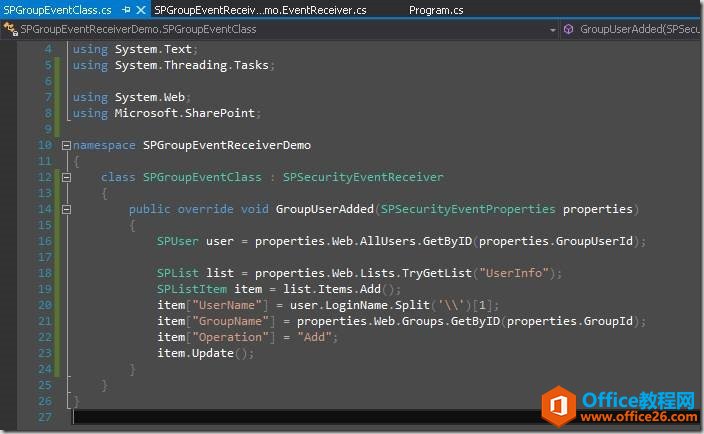Open the member dropdown GroupUserAdded
This screenshot has width=704, height=434.
[632, 30]
